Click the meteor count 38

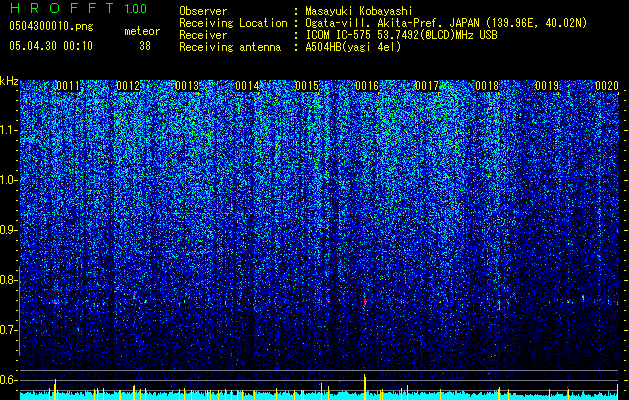[145, 46]
